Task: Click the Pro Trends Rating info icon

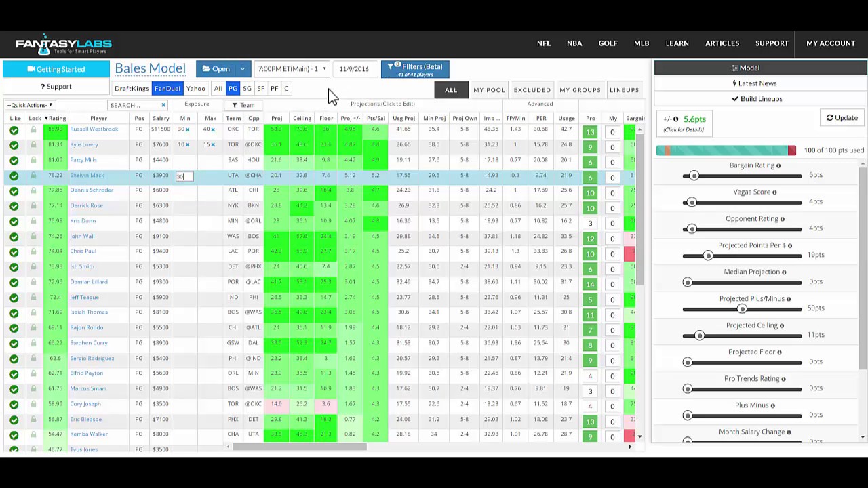Action: [783, 379]
